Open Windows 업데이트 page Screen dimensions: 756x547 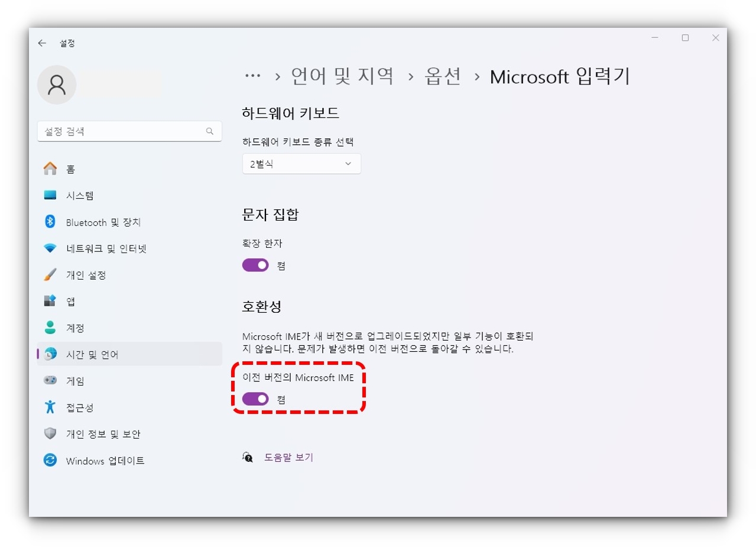tap(129, 460)
